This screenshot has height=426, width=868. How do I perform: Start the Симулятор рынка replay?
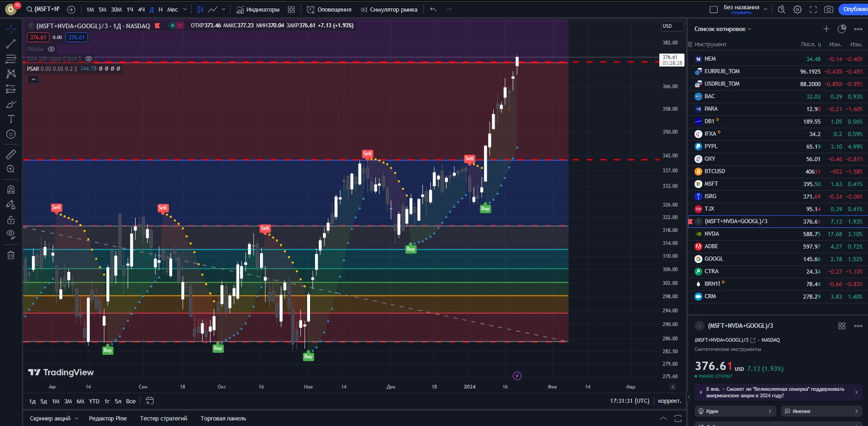tap(389, 9)
